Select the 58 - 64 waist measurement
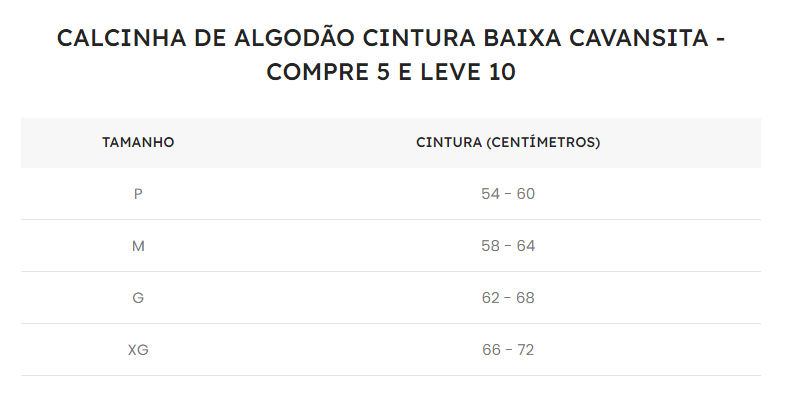 click(508, 246)
